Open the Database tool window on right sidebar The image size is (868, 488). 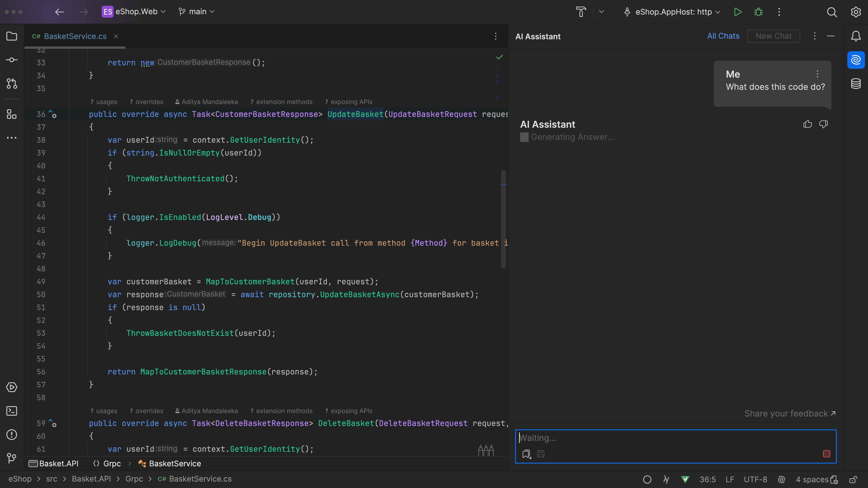856,84
